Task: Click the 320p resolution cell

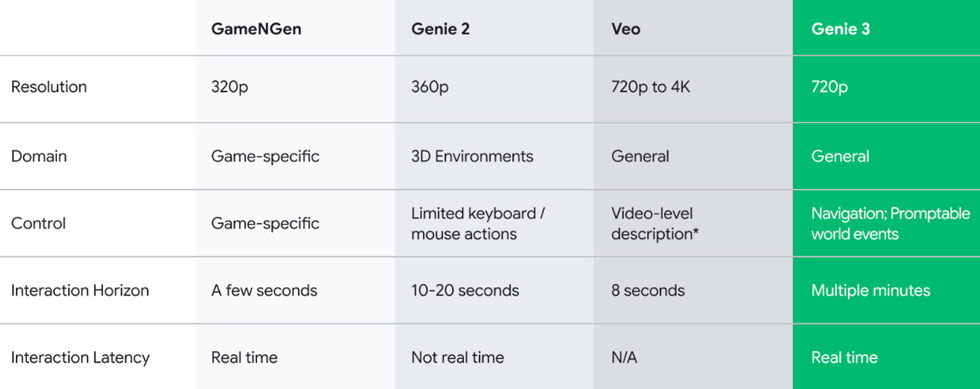Action: coord(229,87)
